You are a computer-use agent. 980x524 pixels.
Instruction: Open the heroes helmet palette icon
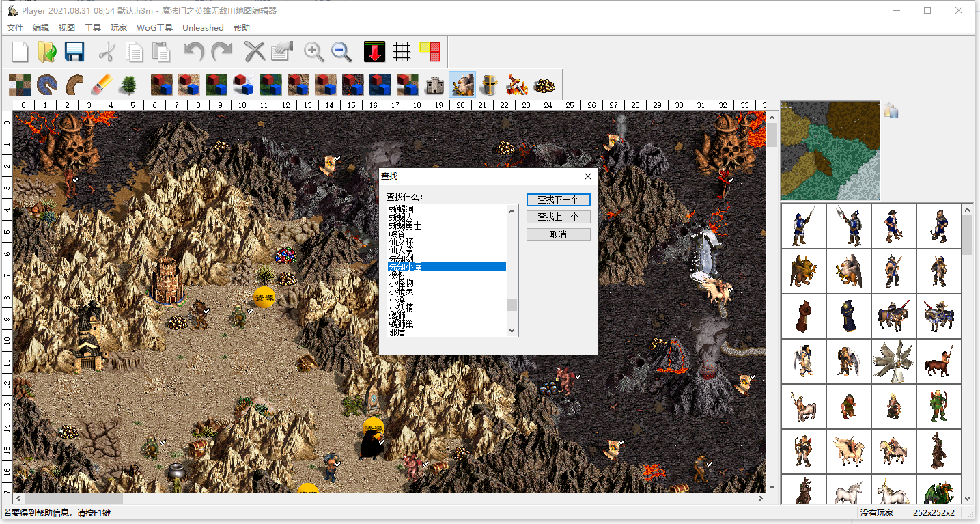click(490, 85)
